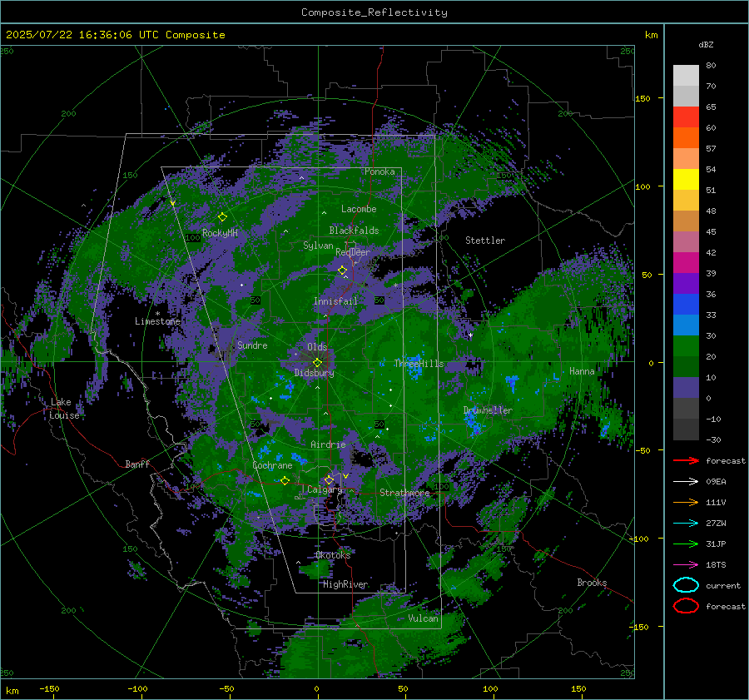Click the 'Composite_Reflectivity' title text
The image size is (749, 700).
(x=374, y=12)
